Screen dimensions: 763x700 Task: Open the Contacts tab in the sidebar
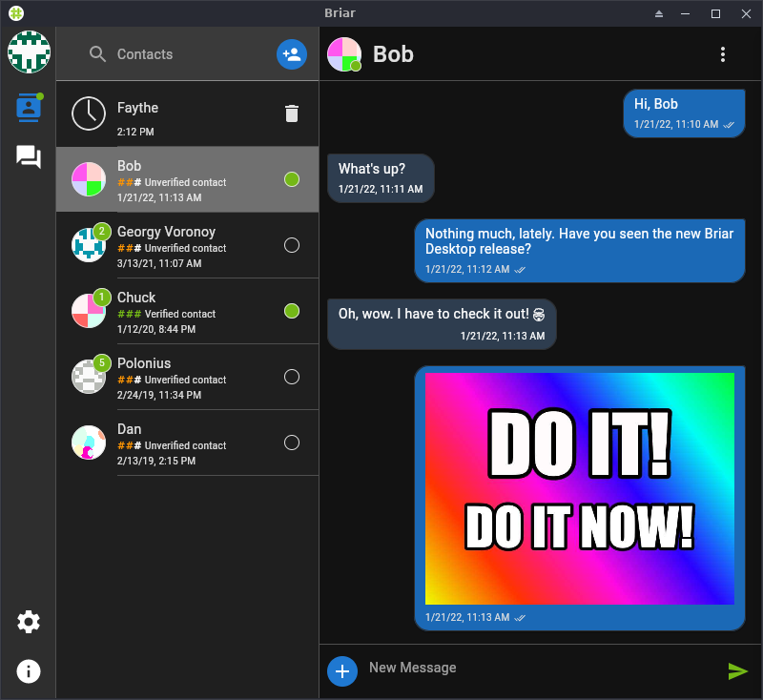pyautogui.click(x=29, y=108)
